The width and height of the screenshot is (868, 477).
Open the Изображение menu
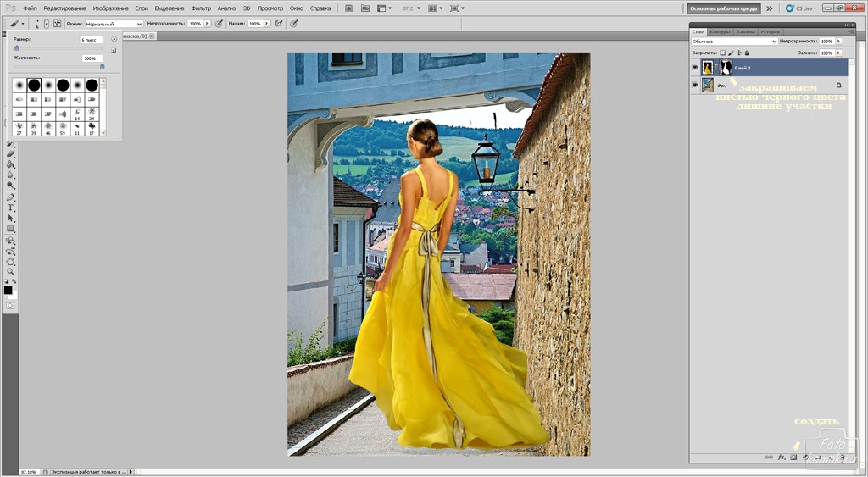(x=110, y=8)
